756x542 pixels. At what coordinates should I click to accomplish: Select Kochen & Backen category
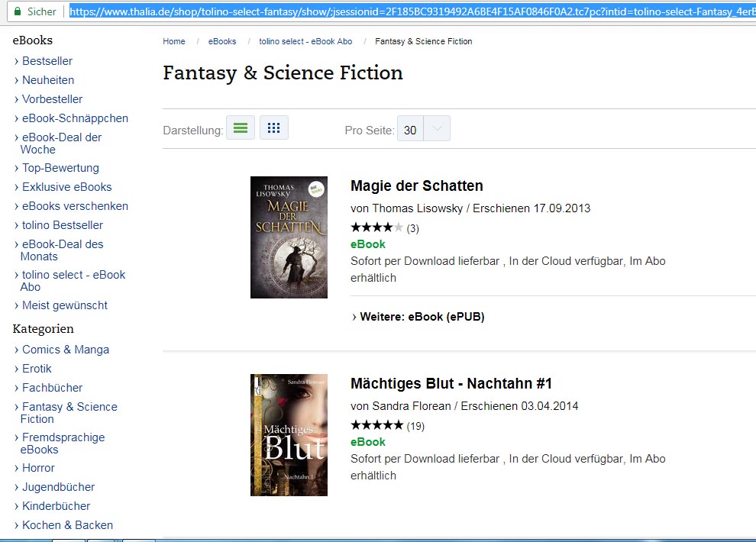coord(67,525)
